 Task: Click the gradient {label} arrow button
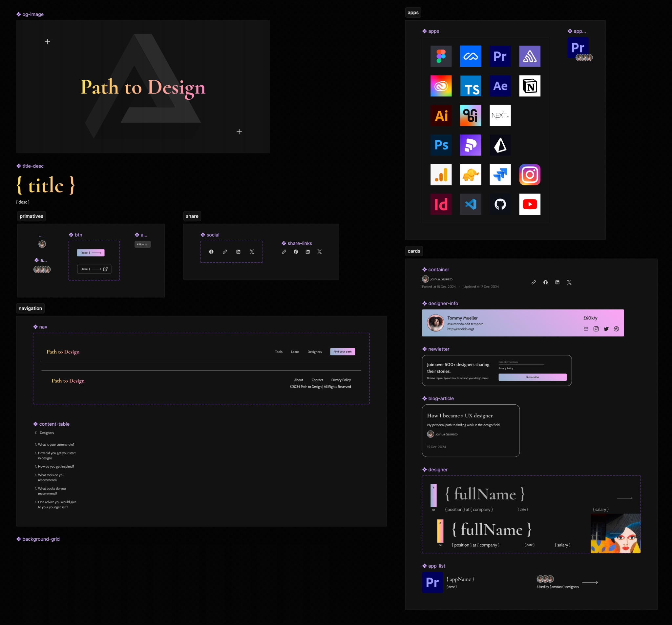[91, 252]
